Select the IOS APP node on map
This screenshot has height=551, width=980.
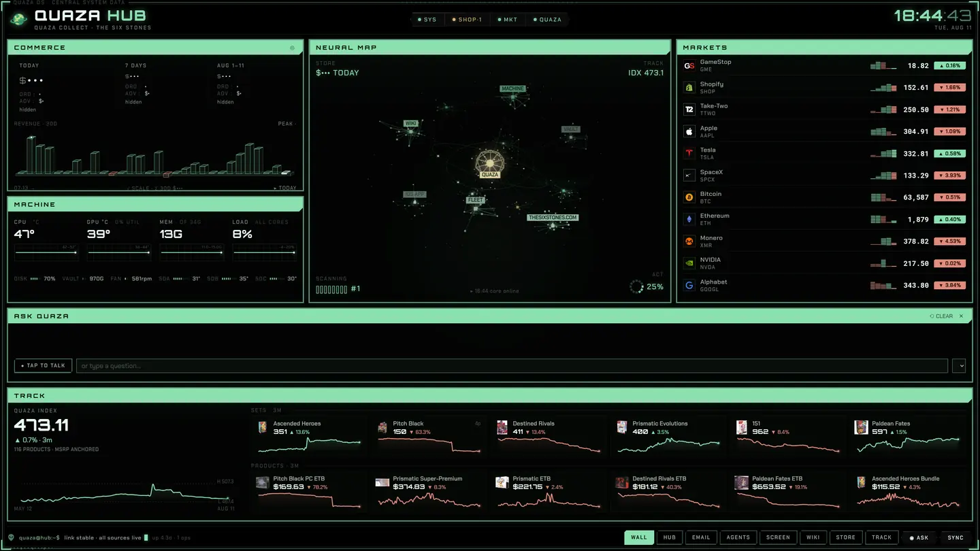coord(414,195)
